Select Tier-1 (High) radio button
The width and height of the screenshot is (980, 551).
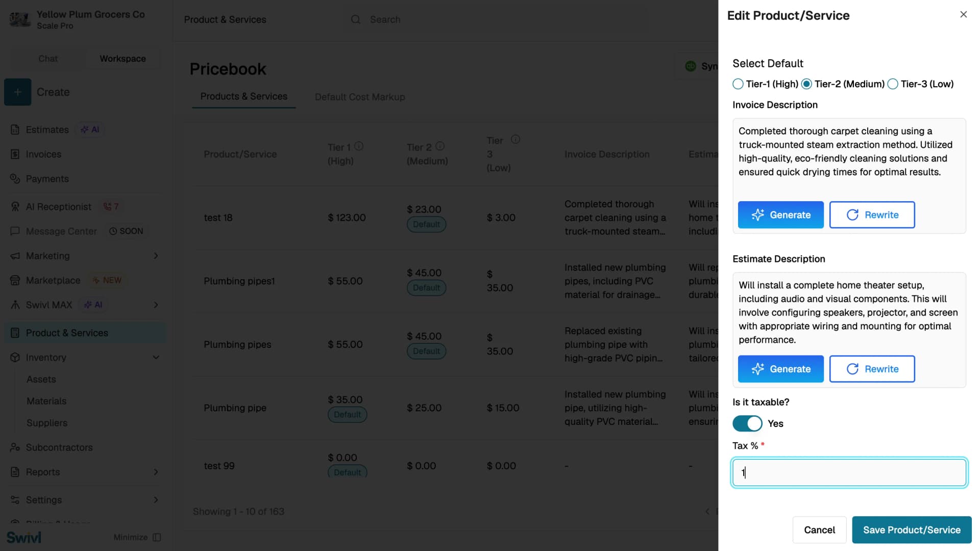point(738,84)
